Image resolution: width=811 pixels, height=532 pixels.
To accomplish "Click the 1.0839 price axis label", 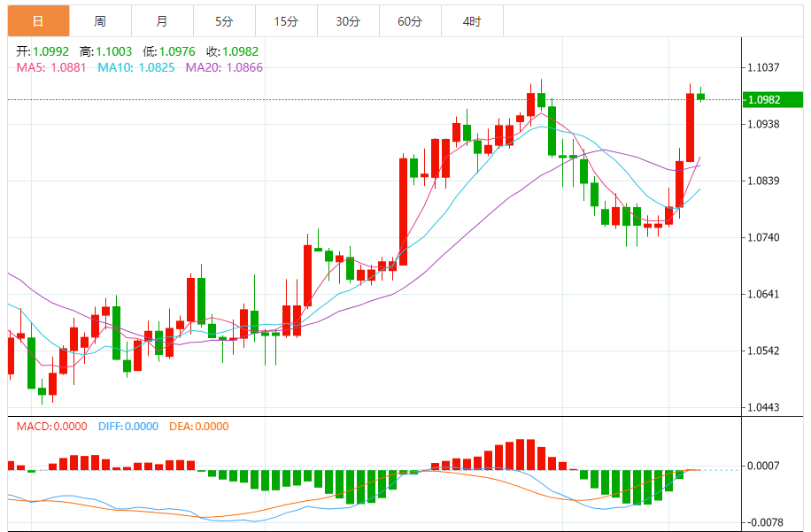I will tap(763, 181).
